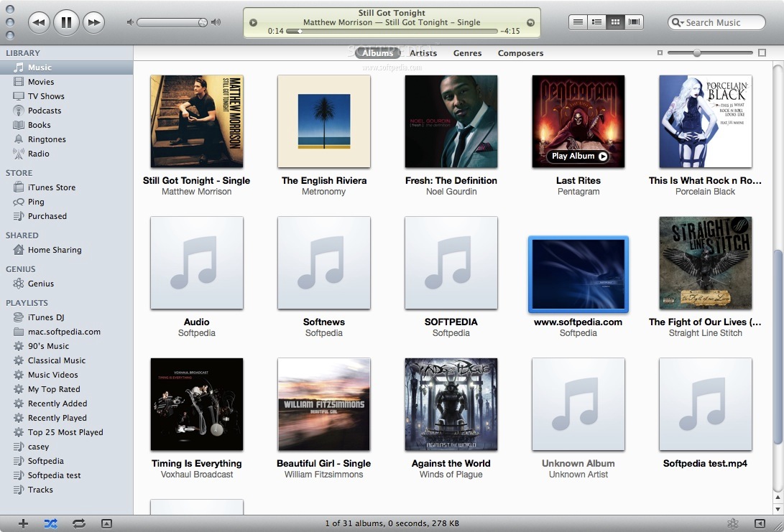This screenshot has height=532, width=784.
Task: Show or hide the artwork viewer
Action: pyautogui.click(x=106, y=523)
